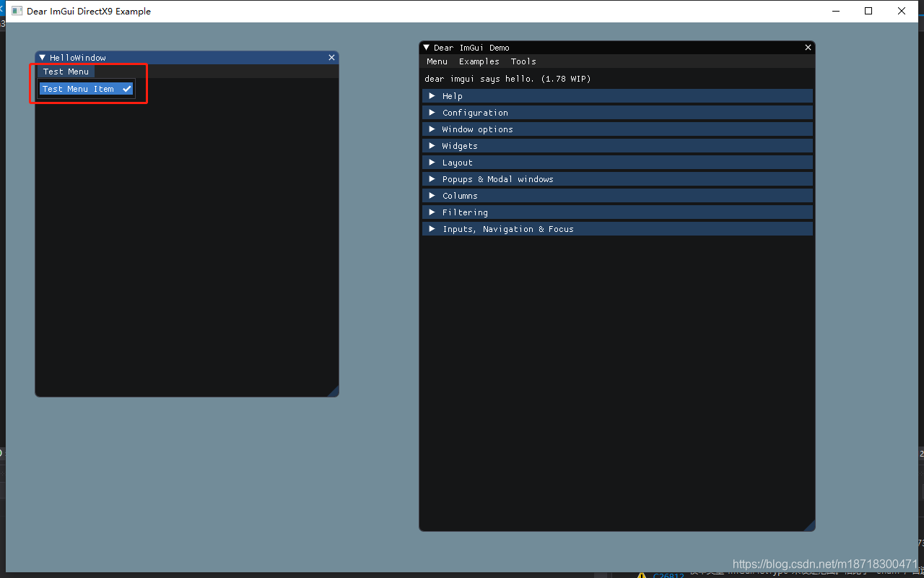
Task: Click the Dear ImGui Demo title text
Action: [471, 48]
